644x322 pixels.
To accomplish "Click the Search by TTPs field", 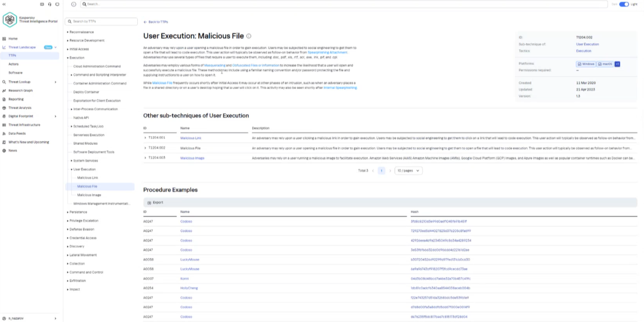I will [x=101, y=21].
